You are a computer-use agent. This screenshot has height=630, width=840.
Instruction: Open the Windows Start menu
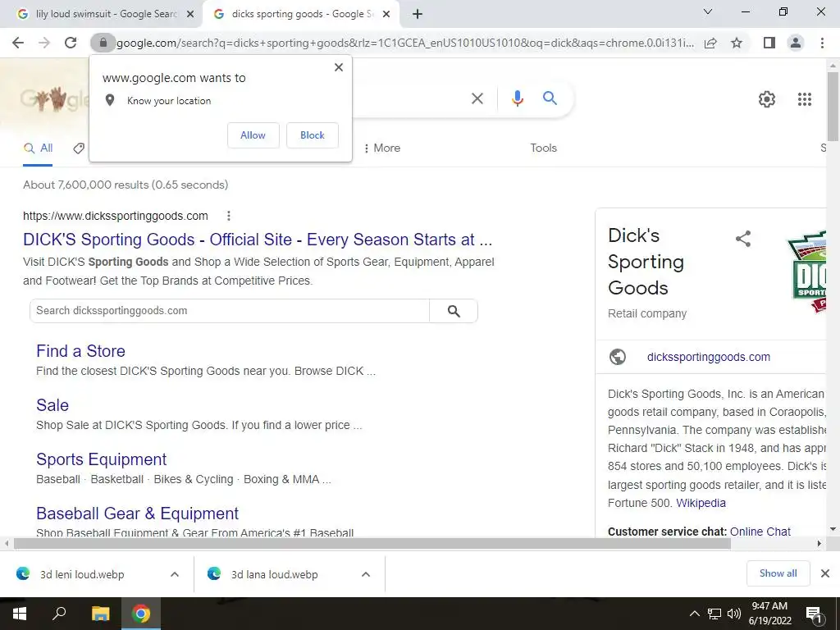(x=20, y=614)
